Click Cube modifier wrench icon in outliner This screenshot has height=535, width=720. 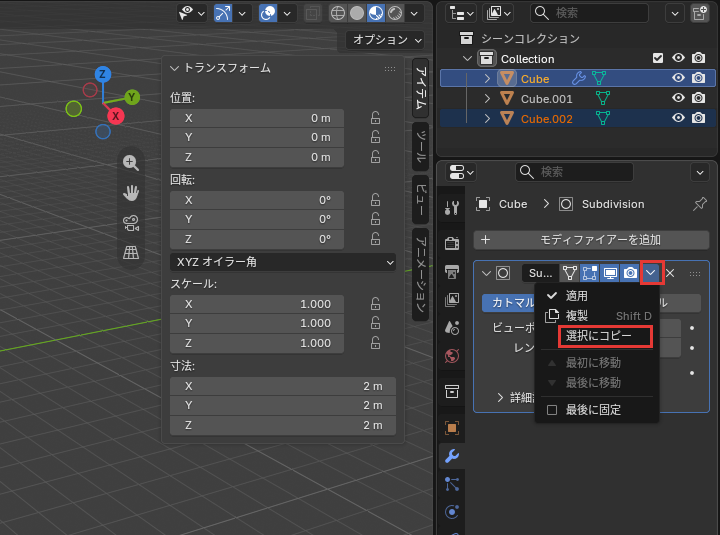click(x=579, y=79)
